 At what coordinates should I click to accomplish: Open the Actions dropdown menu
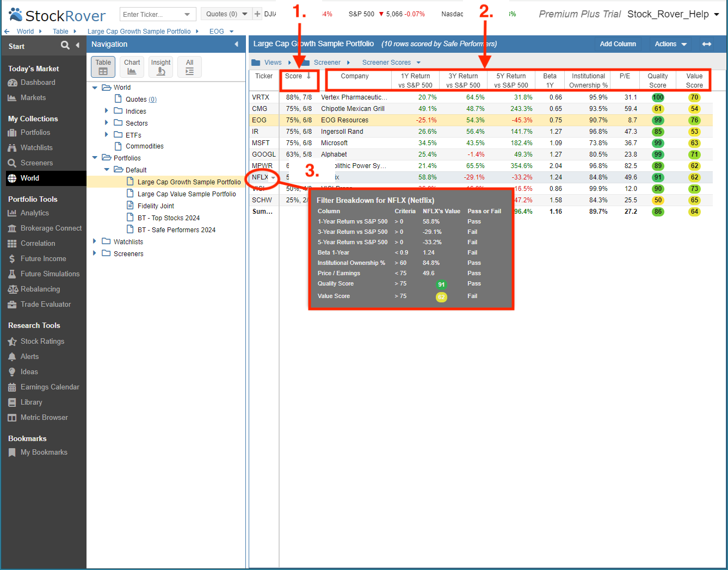(671, 44)
